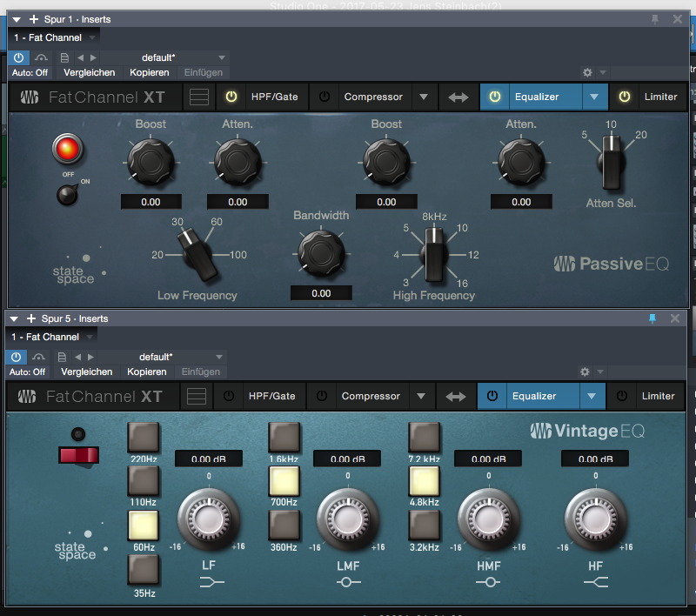
Task: Toggle Equalizer power in Spur 1
Action: click(x=494, y=97)
